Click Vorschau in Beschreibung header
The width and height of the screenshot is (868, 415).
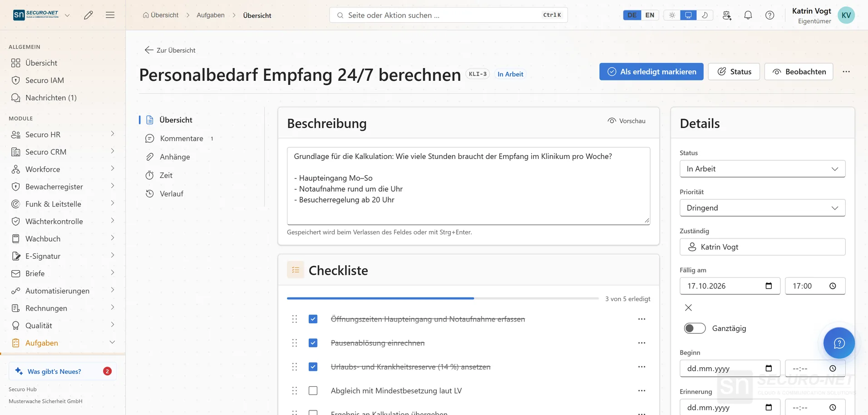pyautogui.click(x=626, y=121)
